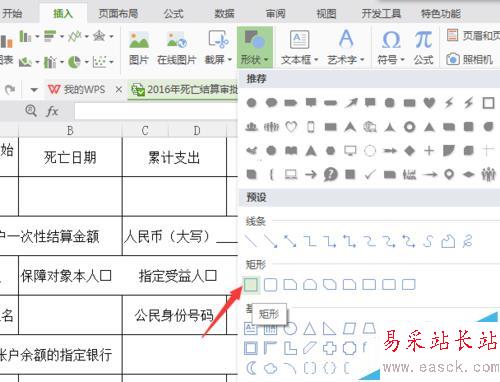Select the single arrow line shape
This screenshot has width=500, height=382.
coord(271,241)
